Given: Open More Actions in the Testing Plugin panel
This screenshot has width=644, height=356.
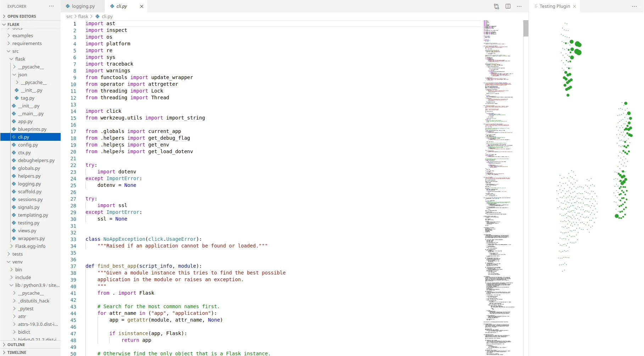Looking at the screenshot, I should click(x=634, y=7).
